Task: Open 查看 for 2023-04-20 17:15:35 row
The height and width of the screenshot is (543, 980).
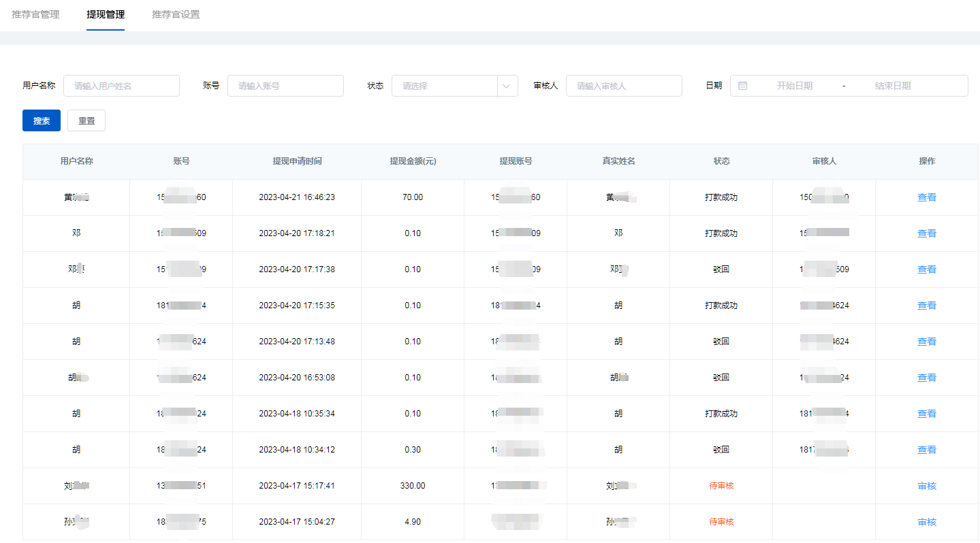Action: click(927, 306)
